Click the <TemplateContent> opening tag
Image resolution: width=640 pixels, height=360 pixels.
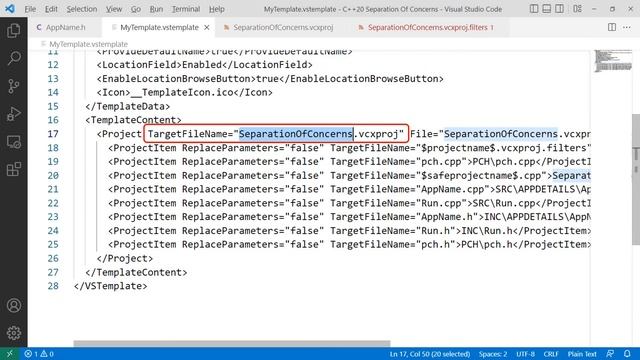[133, 120]
